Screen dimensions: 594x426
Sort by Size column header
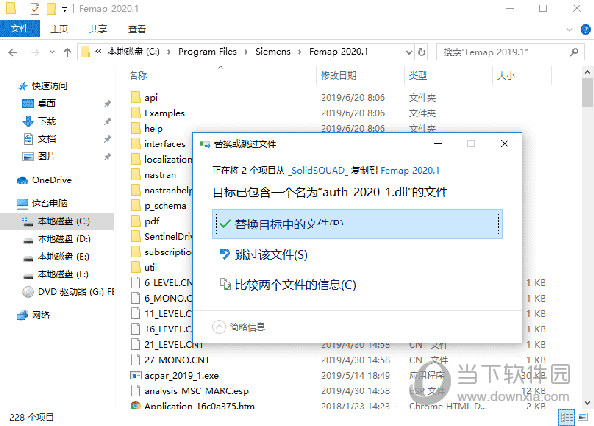[506, 76]
